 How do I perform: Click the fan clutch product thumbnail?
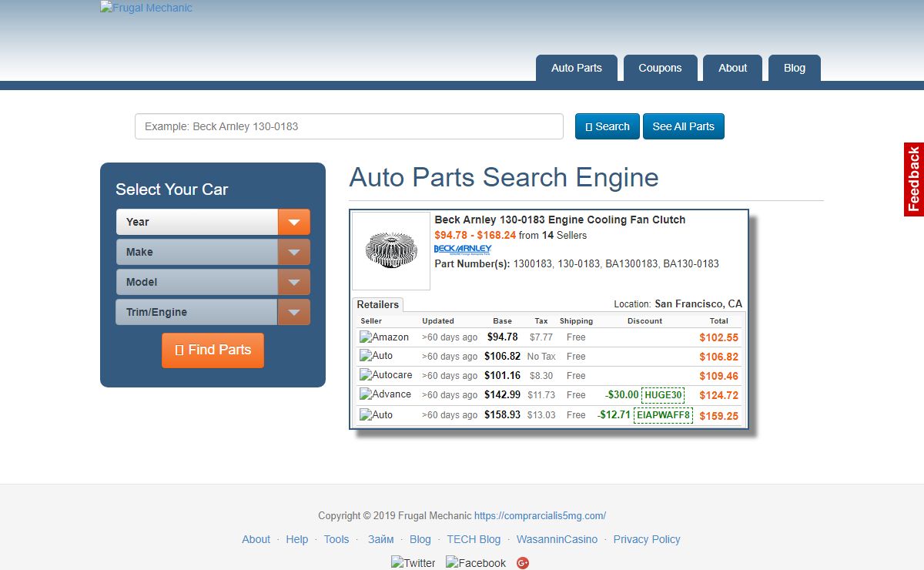pos(391,251)
